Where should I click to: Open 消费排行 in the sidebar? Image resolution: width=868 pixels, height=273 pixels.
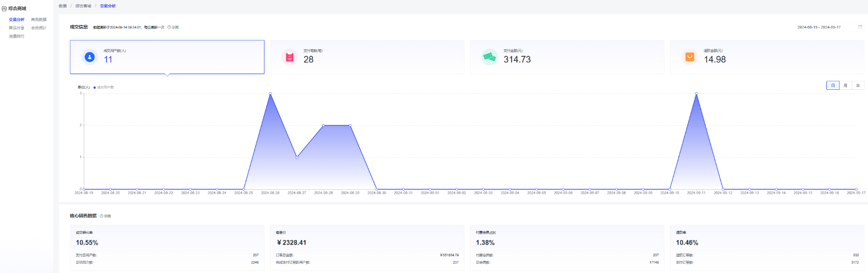[x=16, y=36]
